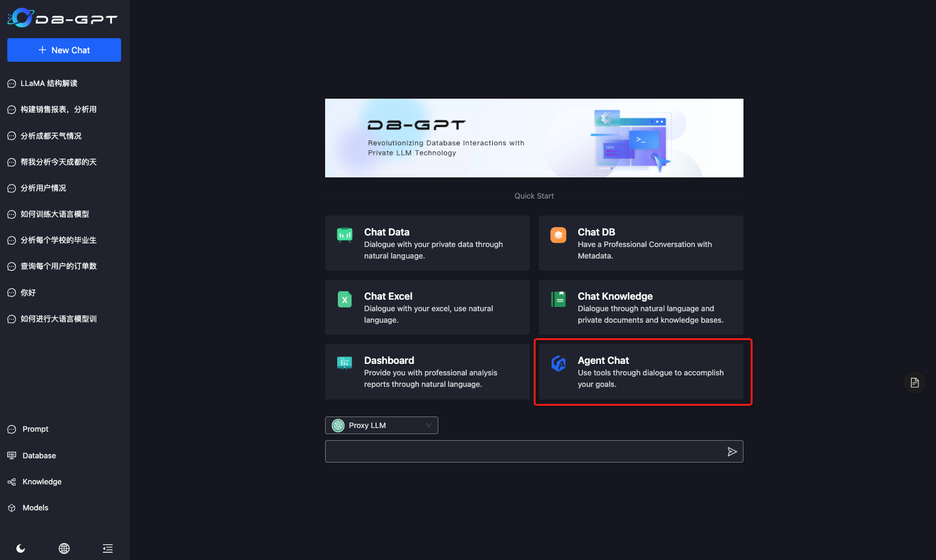
Task: Click the DB-GPT logo in the sidebar
Action: click(x=62, y=18)
